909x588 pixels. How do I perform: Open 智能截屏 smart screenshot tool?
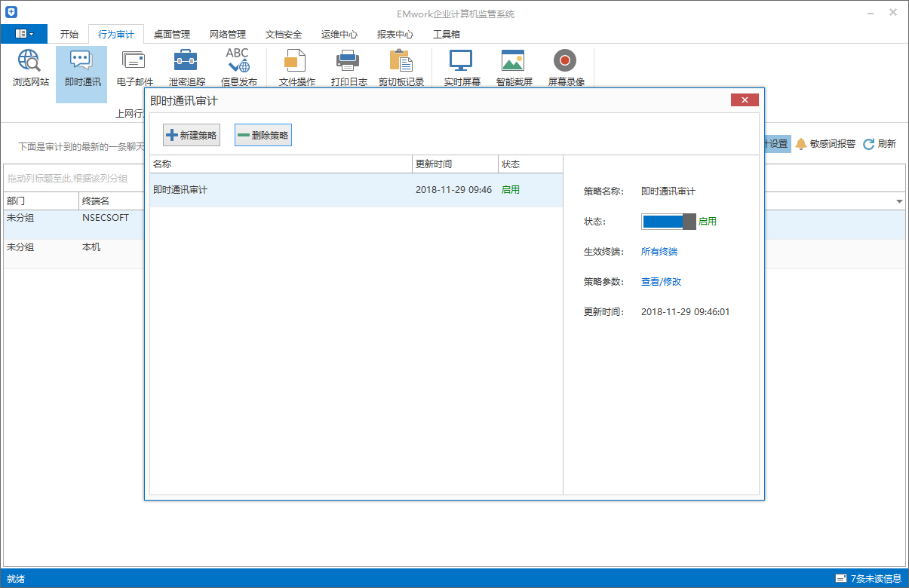tap(514, 68)
